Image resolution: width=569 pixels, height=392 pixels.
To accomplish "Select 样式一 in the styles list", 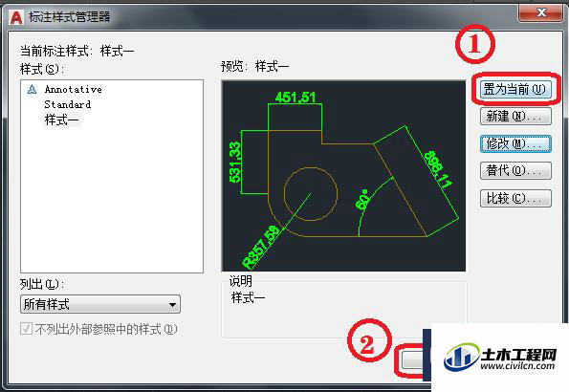I will coord(62,120).
